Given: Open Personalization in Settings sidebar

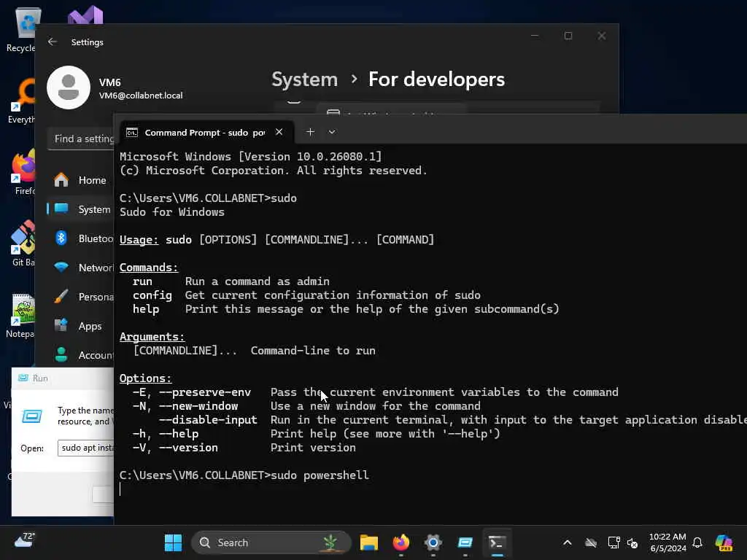Looking at the screenshot, I should tap(81, 297).
